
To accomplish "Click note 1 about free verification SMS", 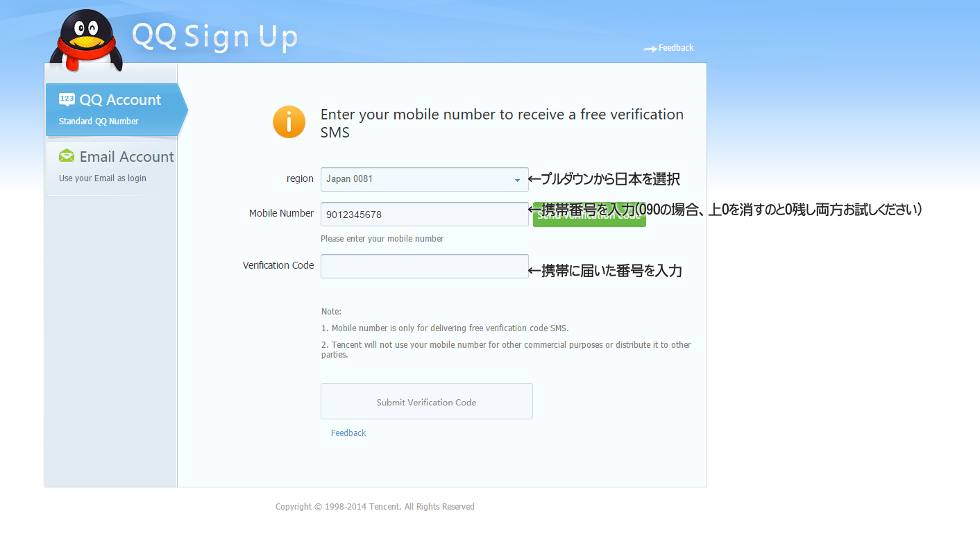I will [x=445, y=328].
